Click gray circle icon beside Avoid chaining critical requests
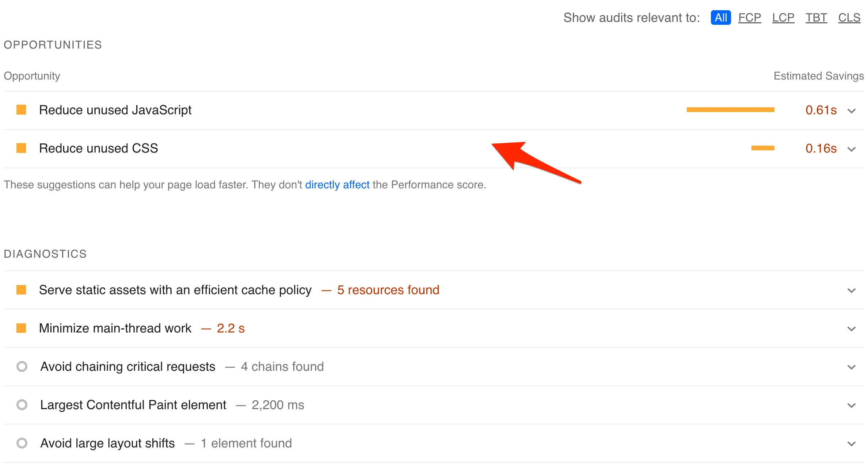This screenshot has width=868, height=473. [x=22, y=366]
